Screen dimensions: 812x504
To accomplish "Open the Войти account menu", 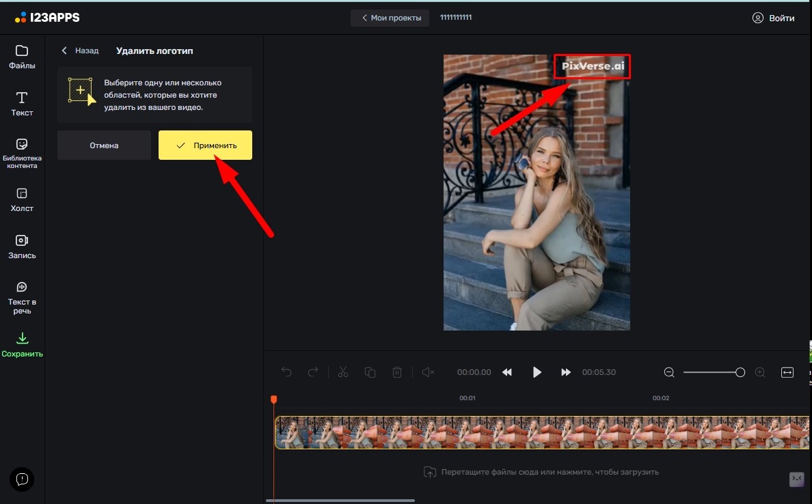I will pyautogui.click(x=774, y=18).
